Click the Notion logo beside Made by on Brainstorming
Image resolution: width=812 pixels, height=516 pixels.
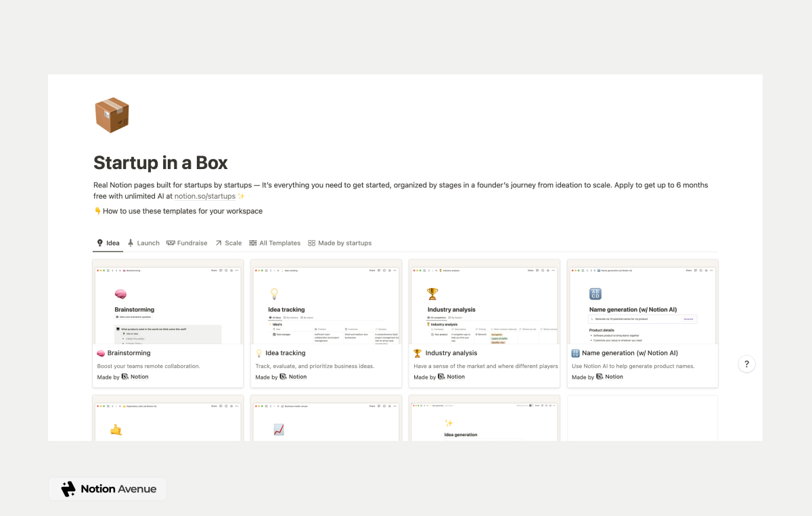[x=123, y=377]
